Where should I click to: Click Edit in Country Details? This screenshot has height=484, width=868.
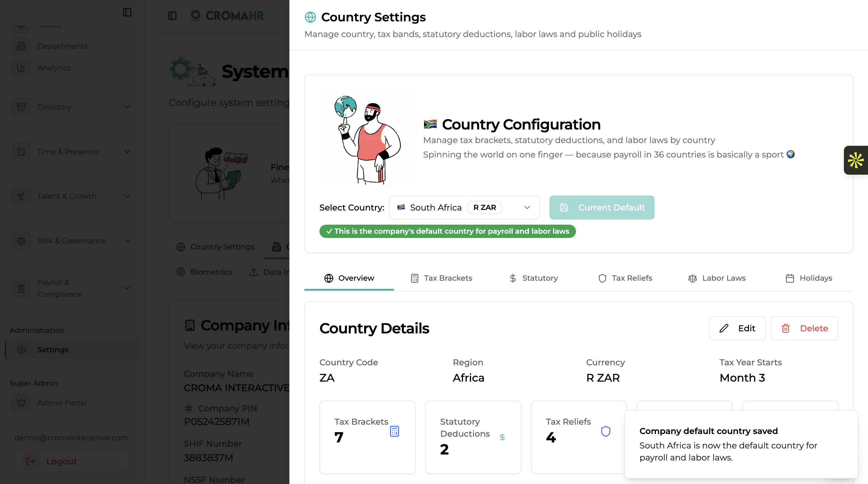(x=737, y=328)
